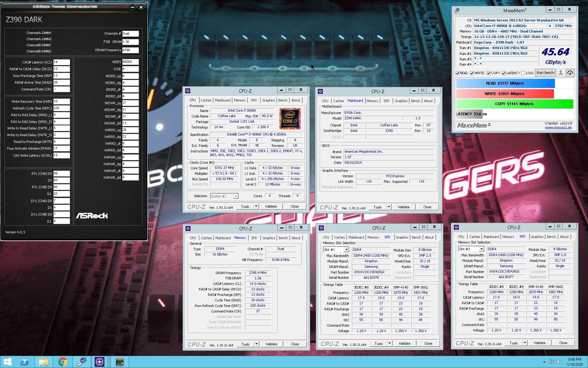Click the MaxxMem upload result icon
This screenshot has width=588, height=368.
[x=561, y=73]
